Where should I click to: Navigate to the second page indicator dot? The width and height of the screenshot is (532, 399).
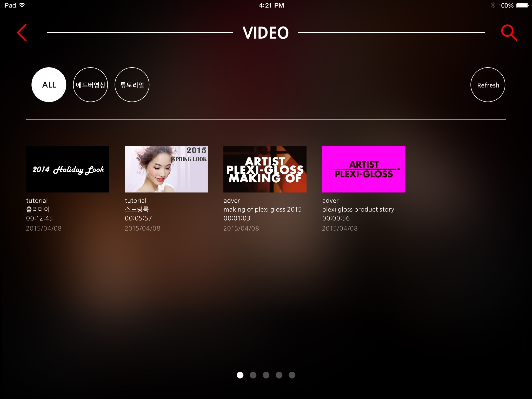[254, 375]
